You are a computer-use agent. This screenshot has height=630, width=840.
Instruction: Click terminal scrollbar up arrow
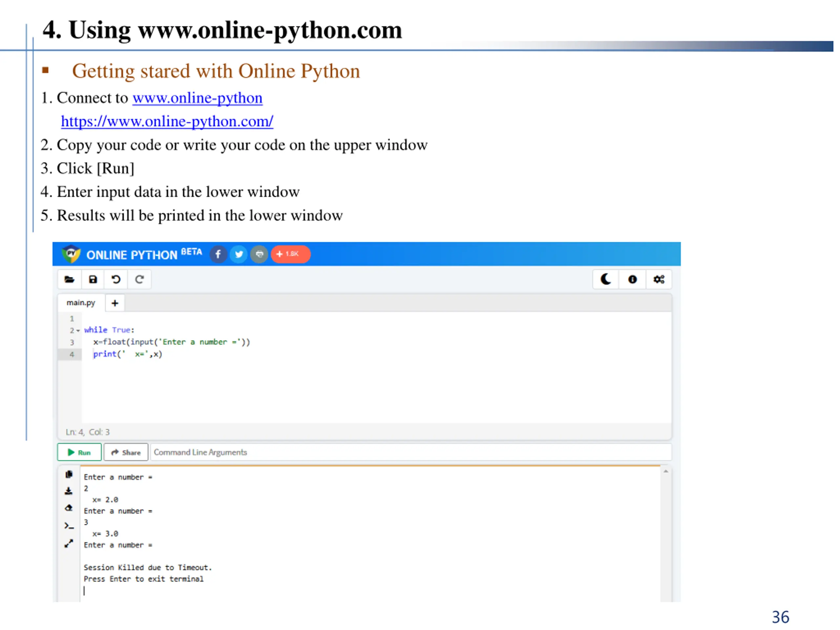(666, 472)
